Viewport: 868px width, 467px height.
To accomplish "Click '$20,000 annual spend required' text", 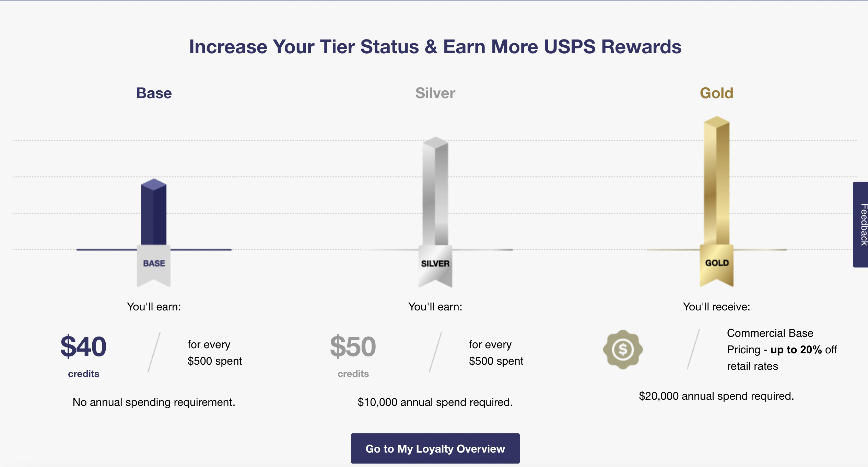I will (716, 396).
